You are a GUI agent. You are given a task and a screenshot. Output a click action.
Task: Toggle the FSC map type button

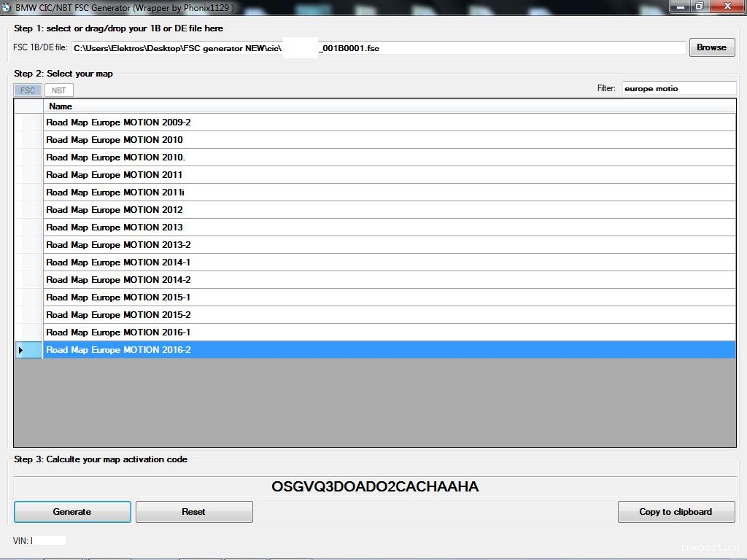point(28,90)
